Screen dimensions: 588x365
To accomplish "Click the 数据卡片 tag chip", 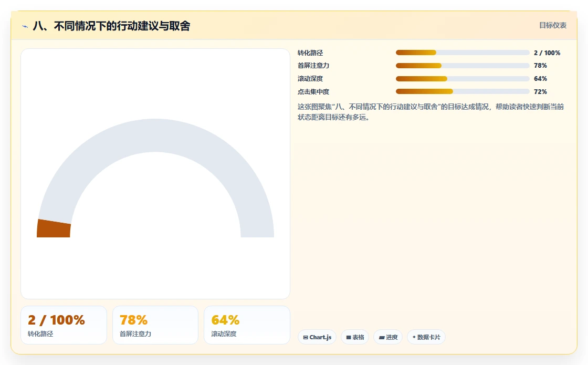I will [426, 337].
